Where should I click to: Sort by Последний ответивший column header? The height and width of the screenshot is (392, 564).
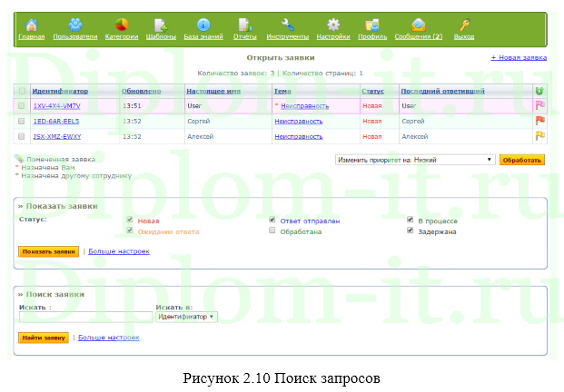(443, 91)
